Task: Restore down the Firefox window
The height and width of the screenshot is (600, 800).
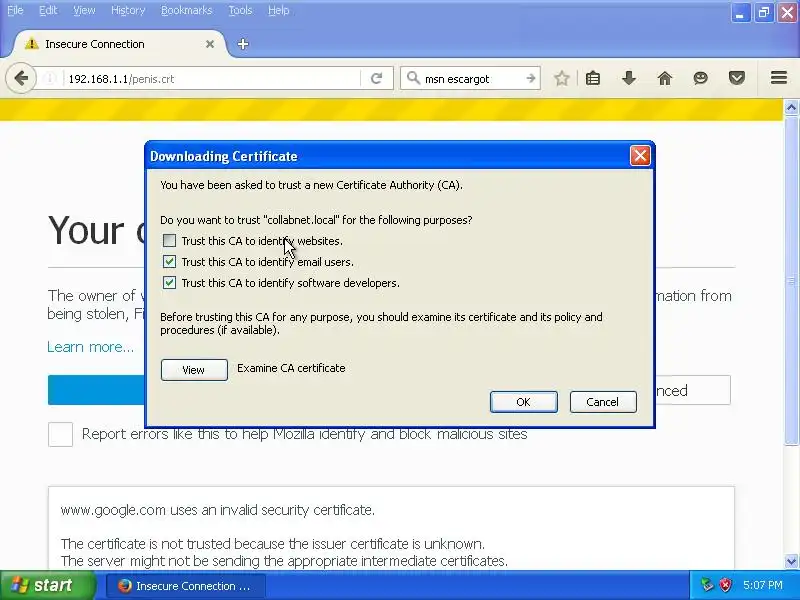Action: click(x=764, y=13)
